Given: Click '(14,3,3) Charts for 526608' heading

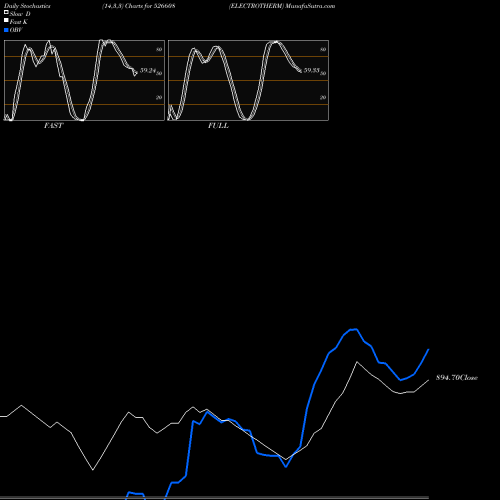Looking at the screenshot, I should pos(139,6).
